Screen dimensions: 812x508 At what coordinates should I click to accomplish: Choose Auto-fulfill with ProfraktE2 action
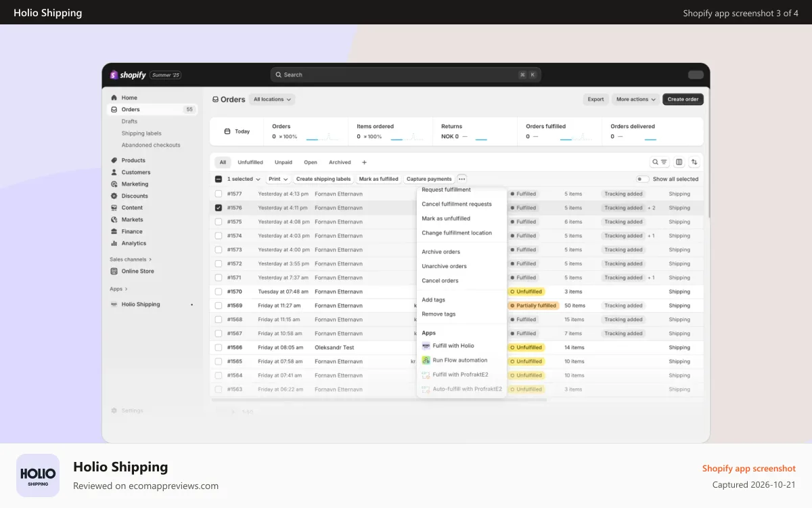tap(462, 389)
